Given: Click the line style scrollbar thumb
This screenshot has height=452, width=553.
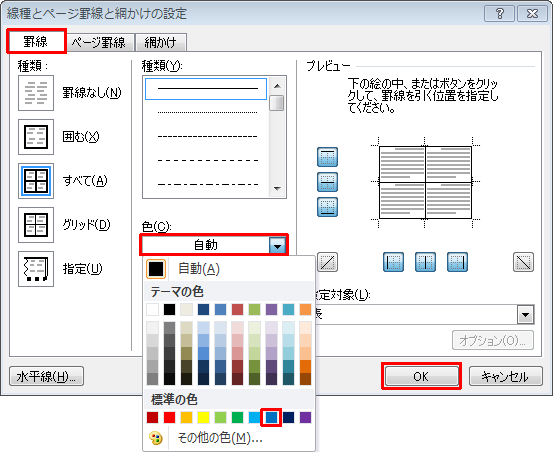Looking at the screenshot, I should click(x=277, y=103).
